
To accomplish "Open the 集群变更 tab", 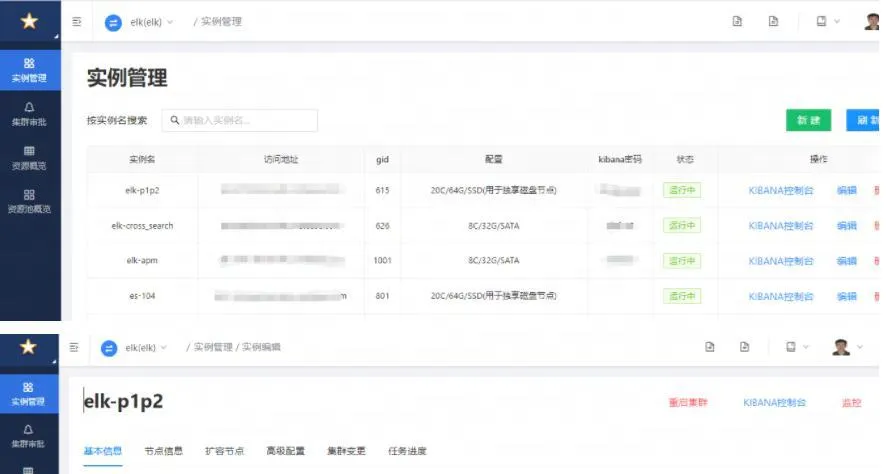I will coord(346,451).
